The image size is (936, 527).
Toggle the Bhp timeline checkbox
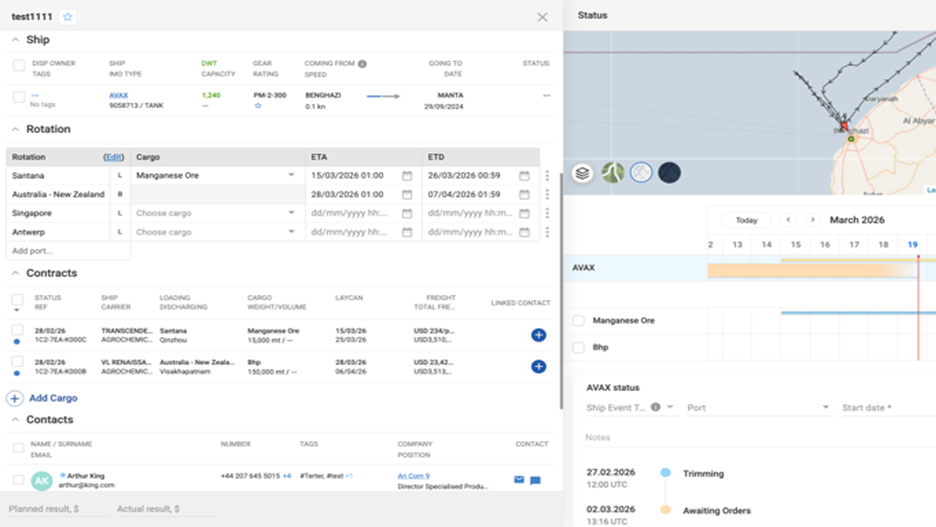click(x=579, y=347)
